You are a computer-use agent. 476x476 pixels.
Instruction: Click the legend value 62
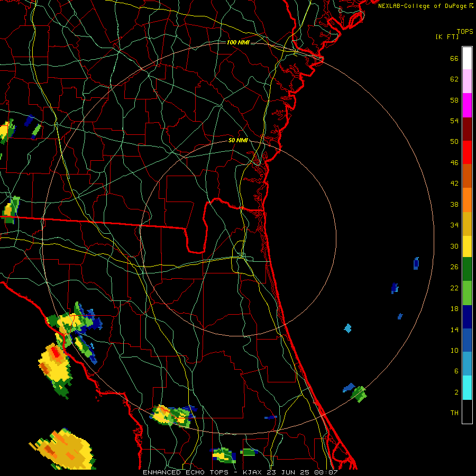click(x=454, y=79)
